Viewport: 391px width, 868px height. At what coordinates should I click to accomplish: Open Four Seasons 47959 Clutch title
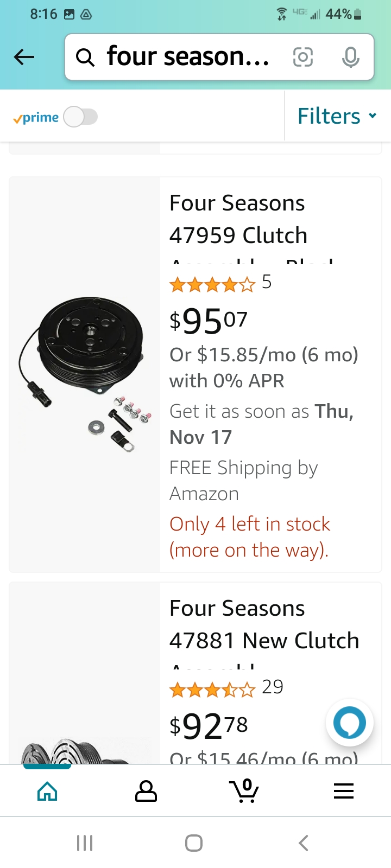[x=238, y=219]
